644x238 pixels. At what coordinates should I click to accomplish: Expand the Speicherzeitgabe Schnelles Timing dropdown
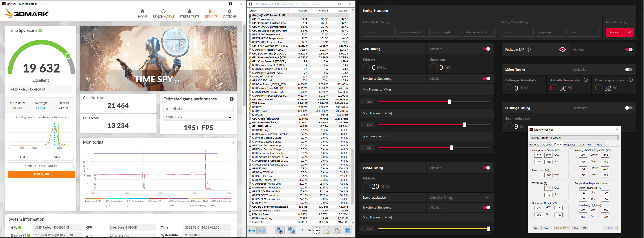(459, 197)
